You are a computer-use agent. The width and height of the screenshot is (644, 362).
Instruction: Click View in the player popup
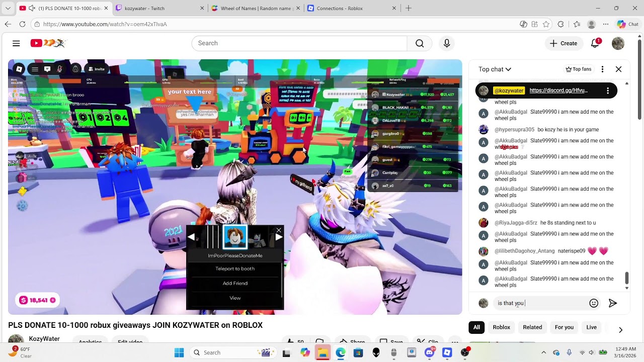click(x=235, y=298)
